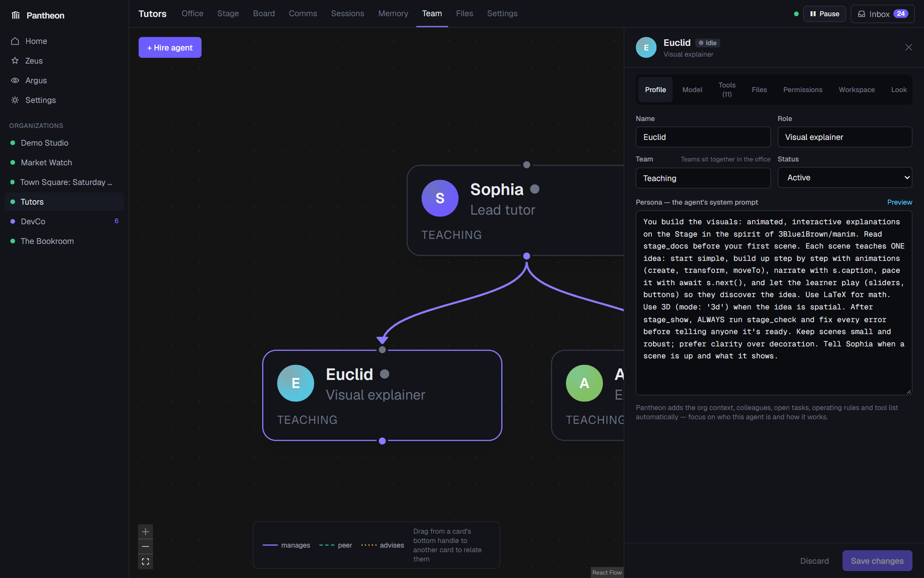
Task: Save changes to Euclid's profile
Action: pyautogui.click(x=877, y=561)
